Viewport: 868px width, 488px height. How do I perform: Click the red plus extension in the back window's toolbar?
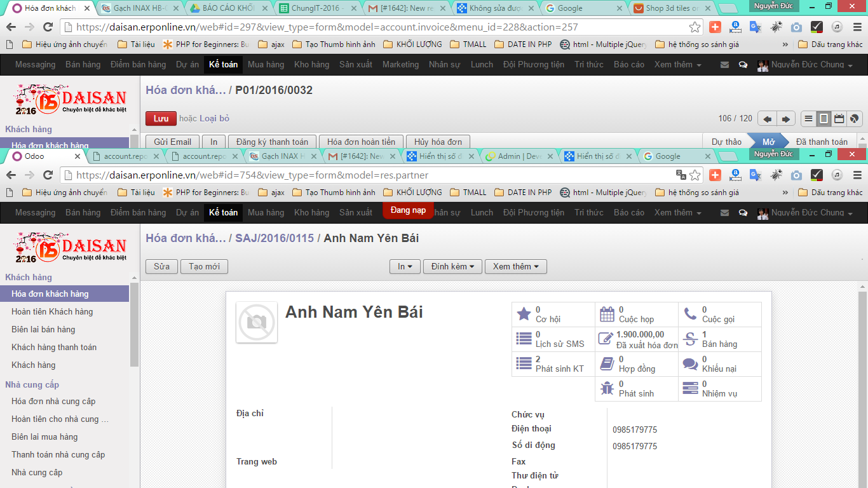[x=715, y=27]
